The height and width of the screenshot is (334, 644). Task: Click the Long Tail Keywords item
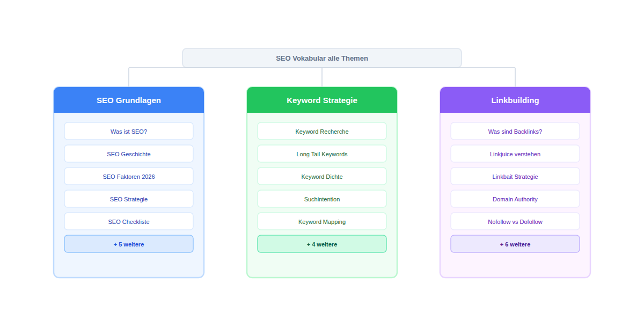[322, 154]
